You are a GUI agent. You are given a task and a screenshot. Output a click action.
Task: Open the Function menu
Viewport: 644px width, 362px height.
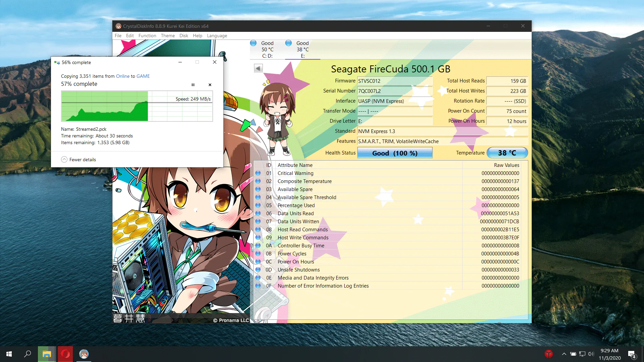(147, 36)
